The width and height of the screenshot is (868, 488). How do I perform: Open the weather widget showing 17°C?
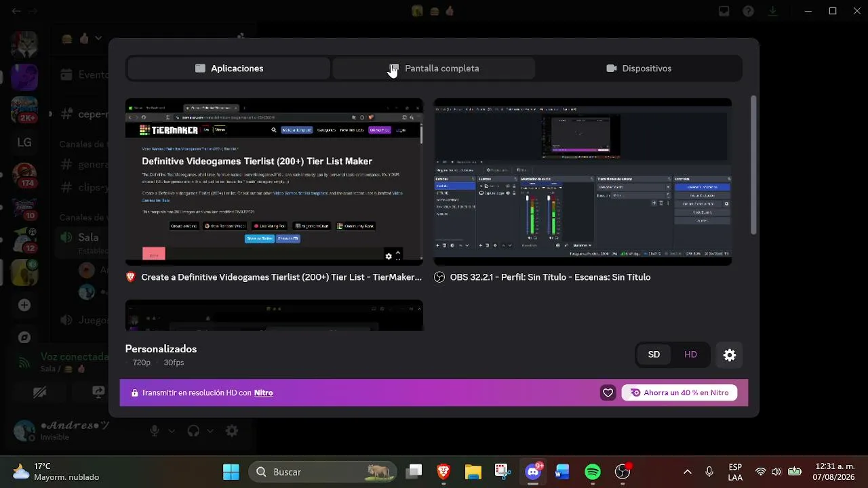pos(56,472)
